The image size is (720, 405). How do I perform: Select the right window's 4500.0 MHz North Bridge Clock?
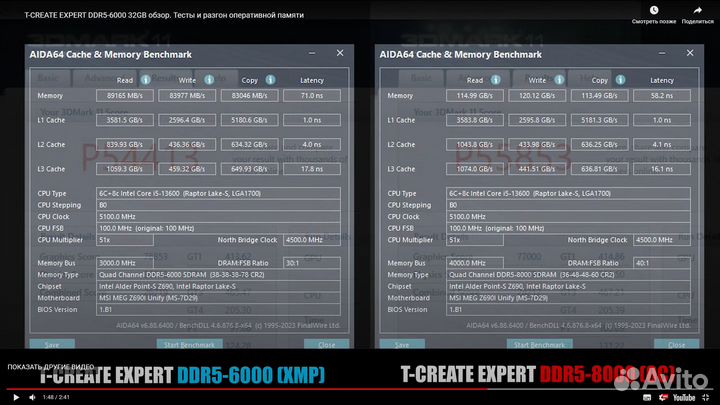(x=662, y=240)
